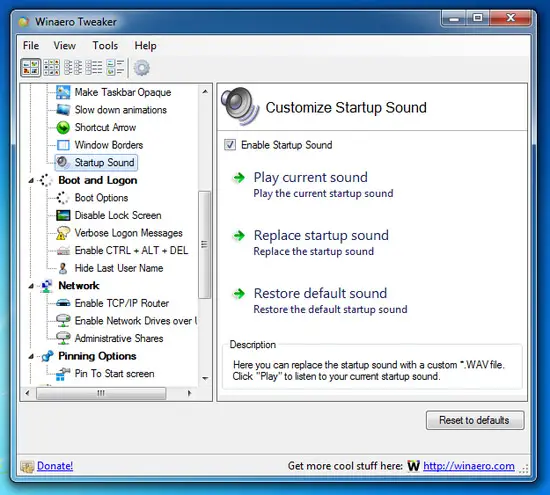The image size is (550, 495).
Task: Click the Reset to defaults button
Action: point(475,420)
